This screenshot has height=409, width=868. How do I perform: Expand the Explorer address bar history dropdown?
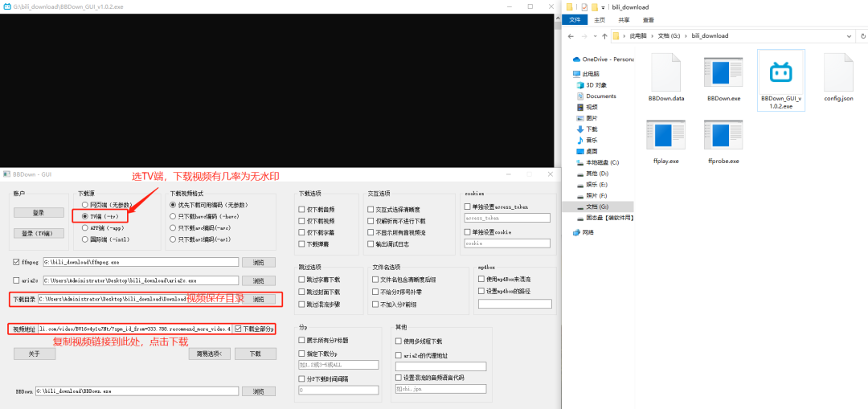point(850,36)
